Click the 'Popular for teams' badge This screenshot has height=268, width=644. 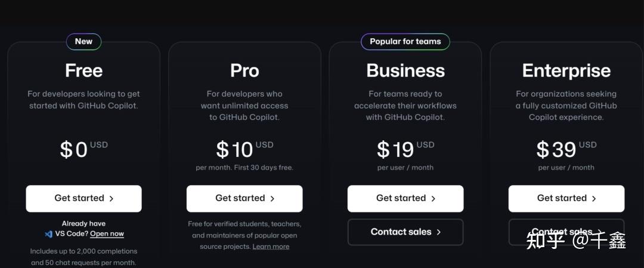tap(405, 42)
